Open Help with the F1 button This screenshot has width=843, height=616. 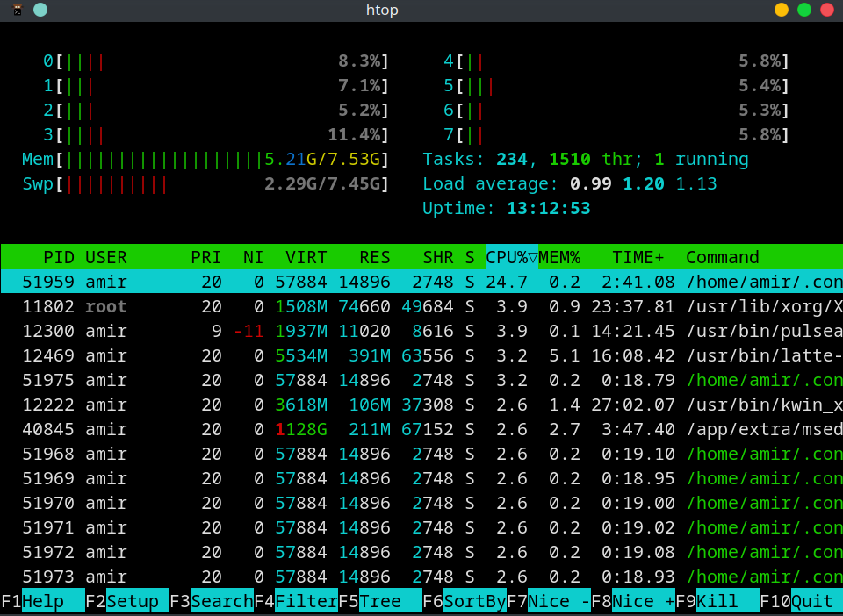coord(43,601)
